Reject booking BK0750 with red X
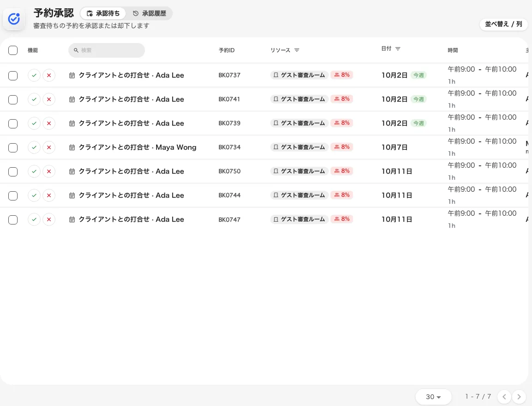Viewport: 532px width, 406px height. click(x=49, y=171)
